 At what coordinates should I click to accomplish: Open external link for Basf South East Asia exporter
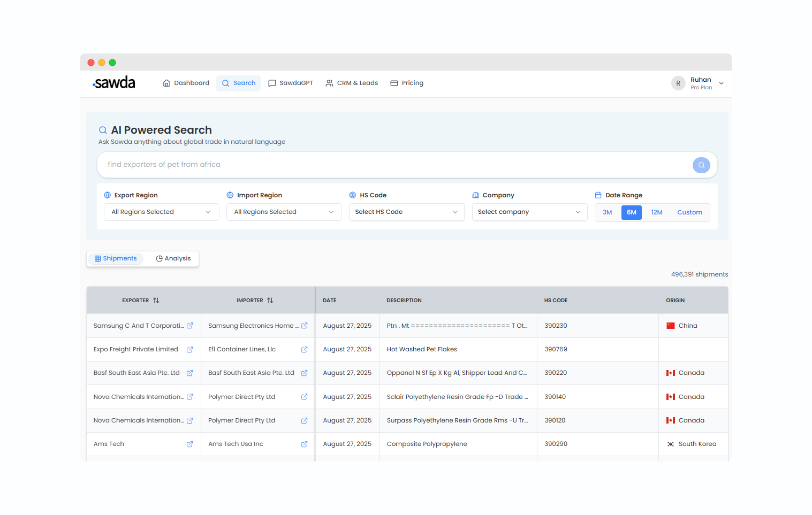[189, 373]
